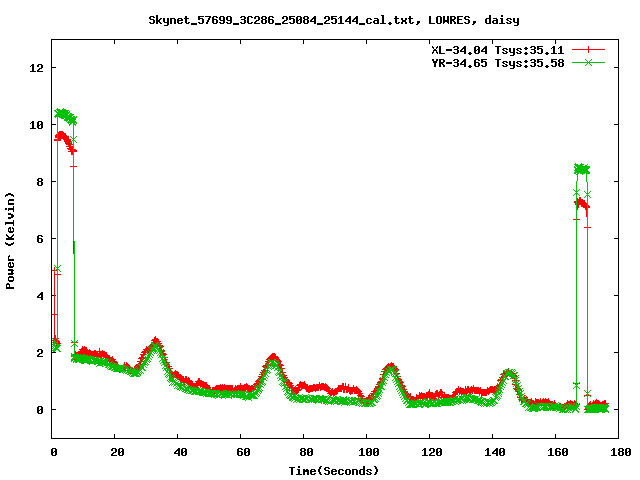Click the y-axis tick label 2
Image resolution: width=640 pixels, height=480 pixels.
(x=40, y=353)
